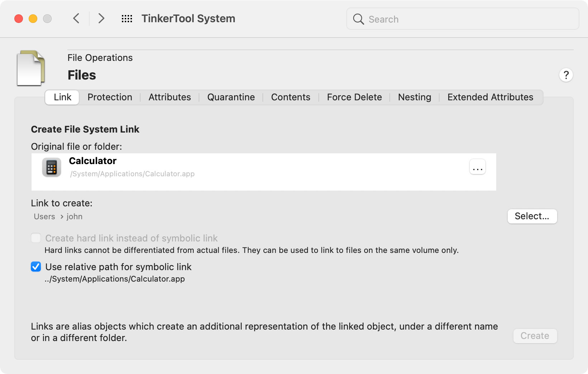This screenshot has width=588, height=374.
Task: Click the File Operations label
Action: pyautogui.click(x=100, y=58)
